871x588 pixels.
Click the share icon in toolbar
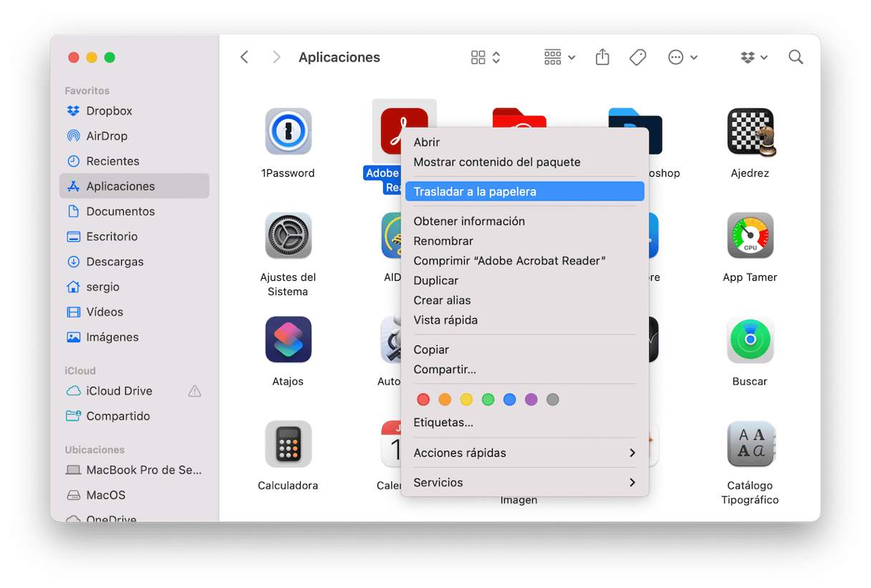click(x=602, y=57)
